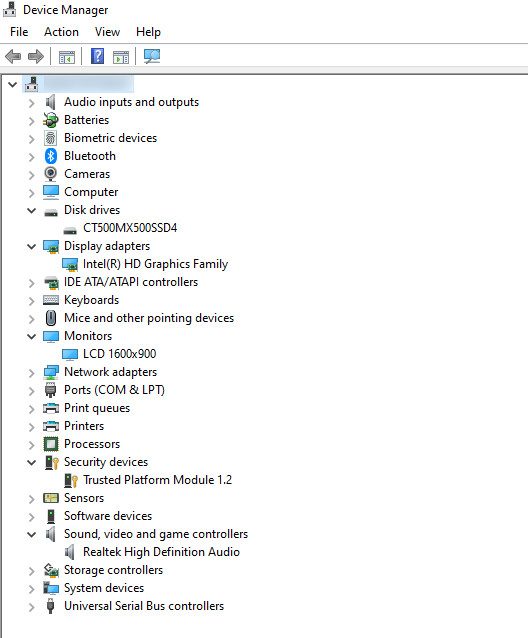Click the Print queues label
The width and height of the screenshot is (528, 638).
pyautogui.click(x=97, y=408)
